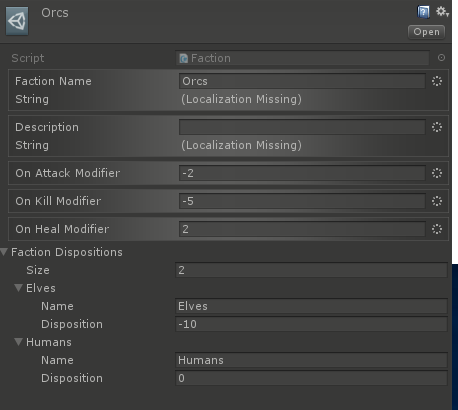The image size is (458, 410).
Task: Click the Faction Name field containing Orcs
Action: [302, 81]
